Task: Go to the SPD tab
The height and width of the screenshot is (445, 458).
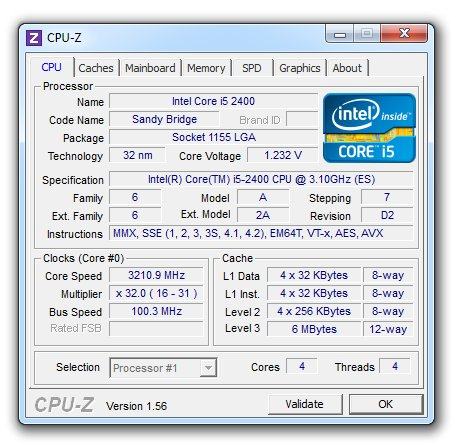Action: pyautogui.click(x=252, y=68)
